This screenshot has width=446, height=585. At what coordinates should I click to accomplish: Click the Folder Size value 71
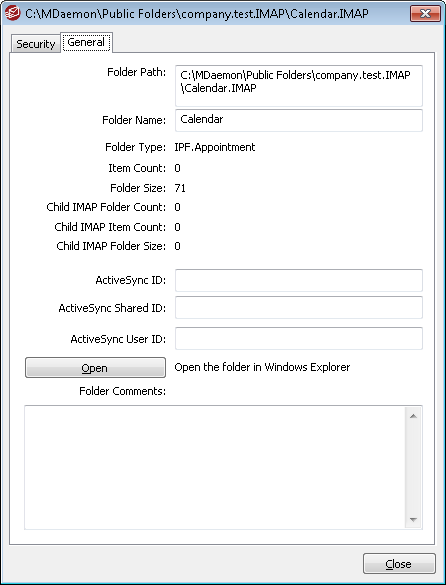[x=180, y=188]
